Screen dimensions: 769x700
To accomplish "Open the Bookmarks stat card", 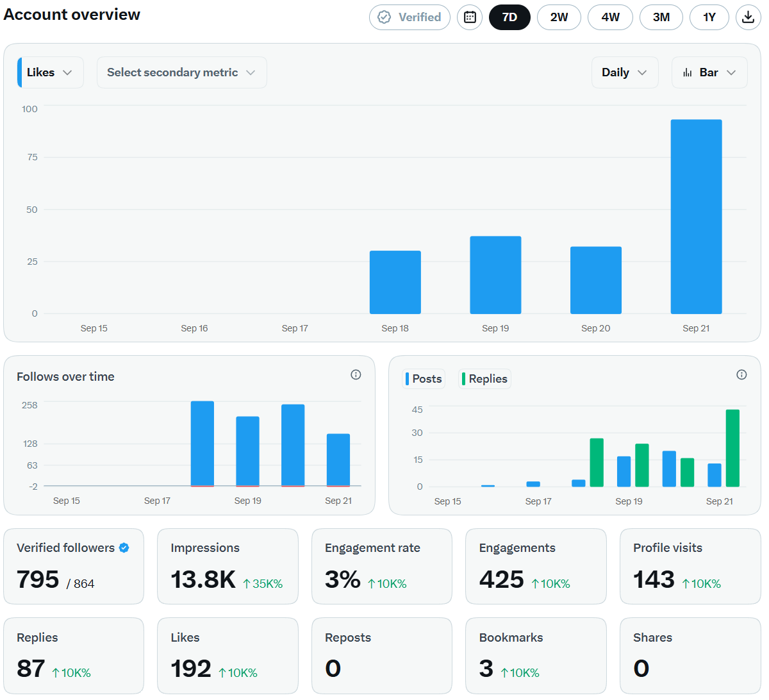I will tap(536, 656).
